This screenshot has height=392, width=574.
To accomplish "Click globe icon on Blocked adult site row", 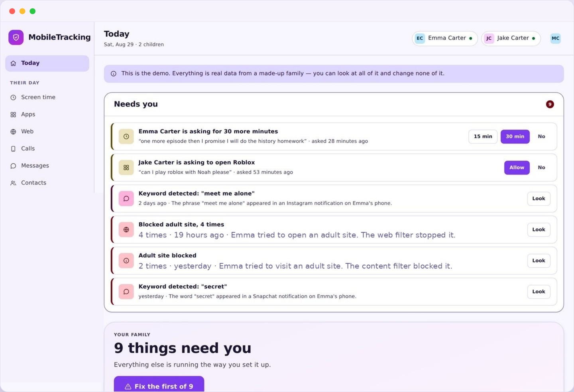I will pyautogui.click(x=126, y=230).
